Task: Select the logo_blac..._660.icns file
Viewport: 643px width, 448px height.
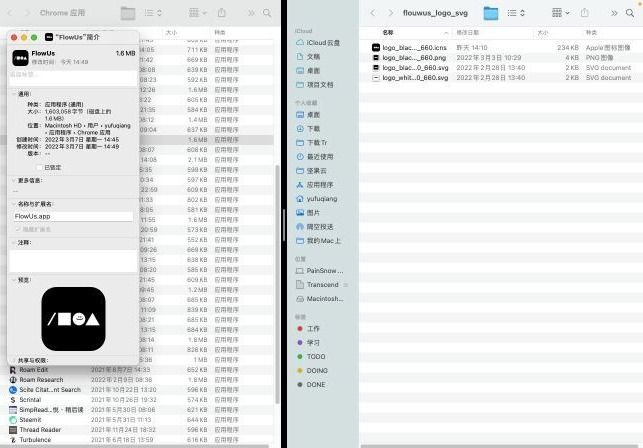Action: [501, 48]
